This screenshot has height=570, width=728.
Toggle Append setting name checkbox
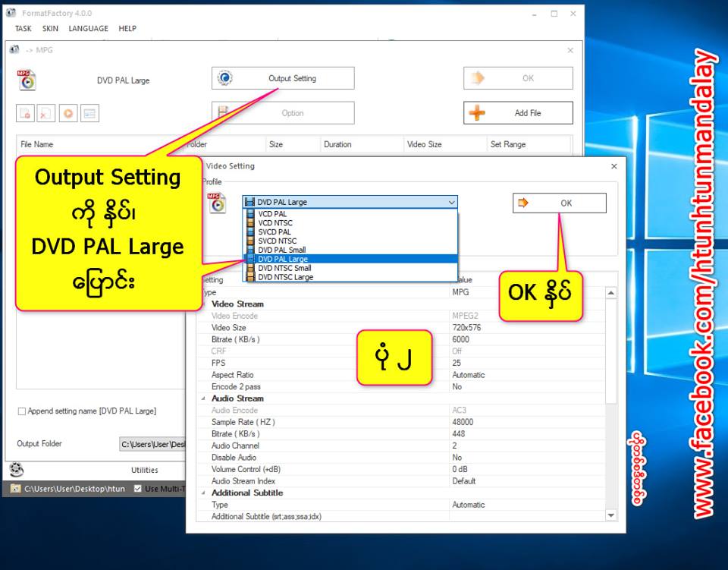tap(22, 411)
